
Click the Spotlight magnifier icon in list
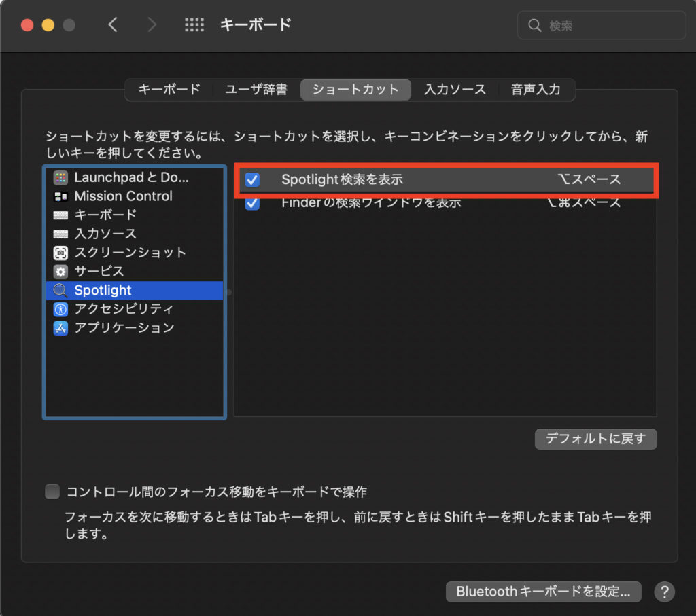click(x=60, y=291)
